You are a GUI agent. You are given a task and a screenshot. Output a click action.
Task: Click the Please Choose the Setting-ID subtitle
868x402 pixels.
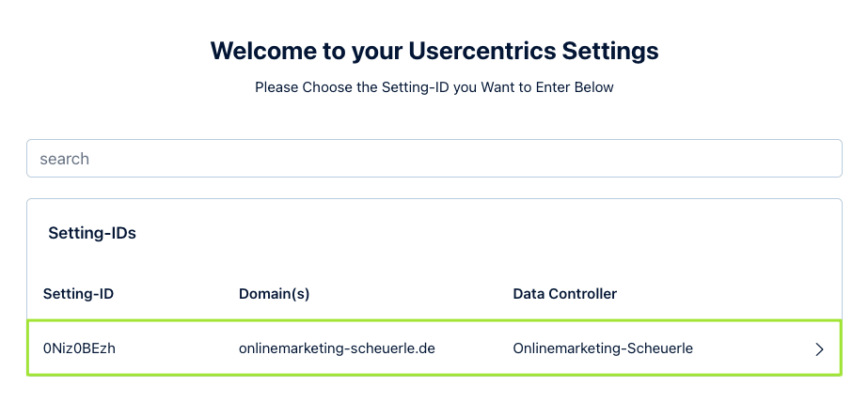coord(434,87)
